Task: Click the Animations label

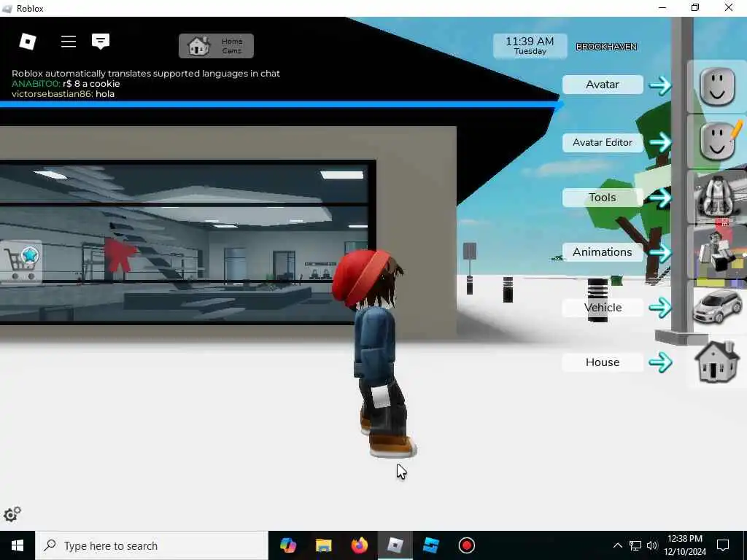Action: pos(603,252)
